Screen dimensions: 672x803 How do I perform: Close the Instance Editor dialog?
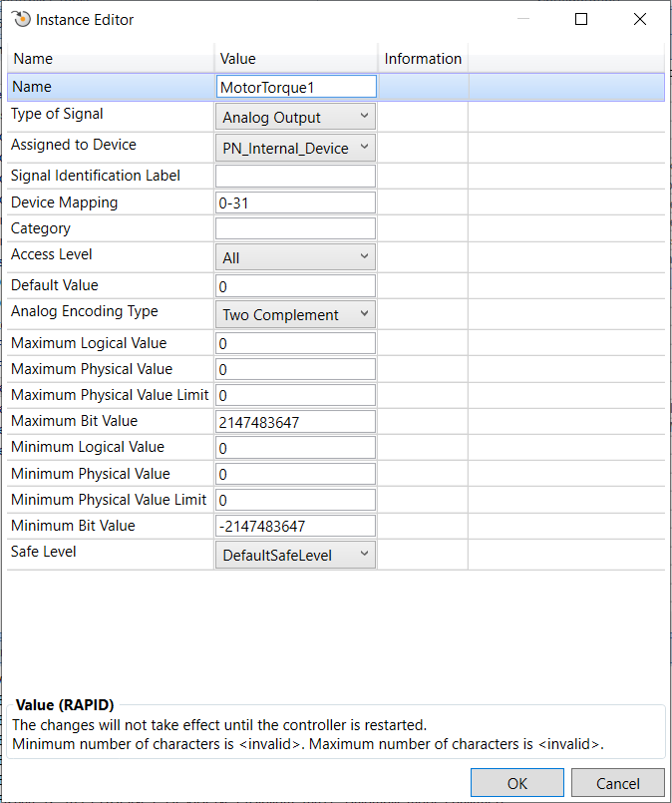click(x=640, y=19)
